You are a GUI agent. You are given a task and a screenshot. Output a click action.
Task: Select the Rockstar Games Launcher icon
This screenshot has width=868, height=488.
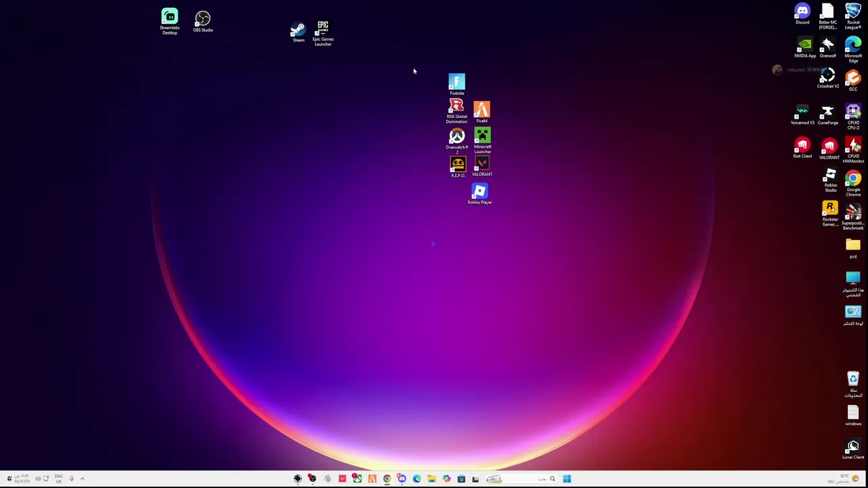[x=830, y=214]
